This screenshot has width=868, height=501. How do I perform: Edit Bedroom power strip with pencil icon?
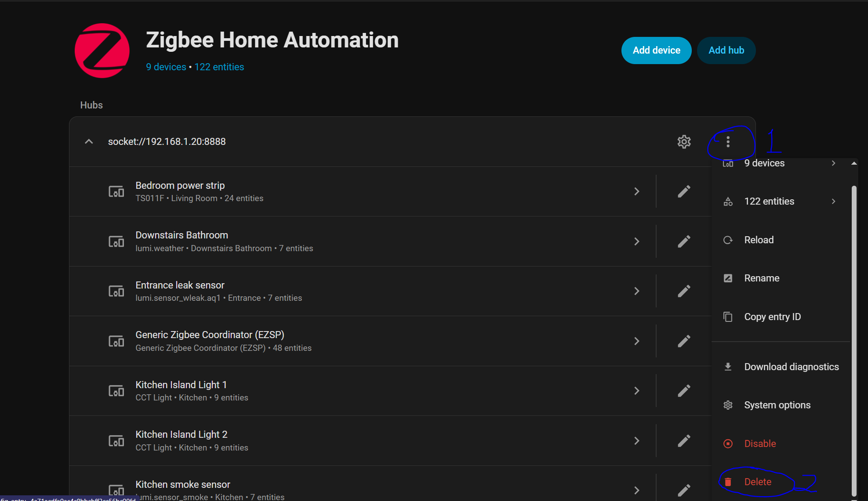(684, 191)
